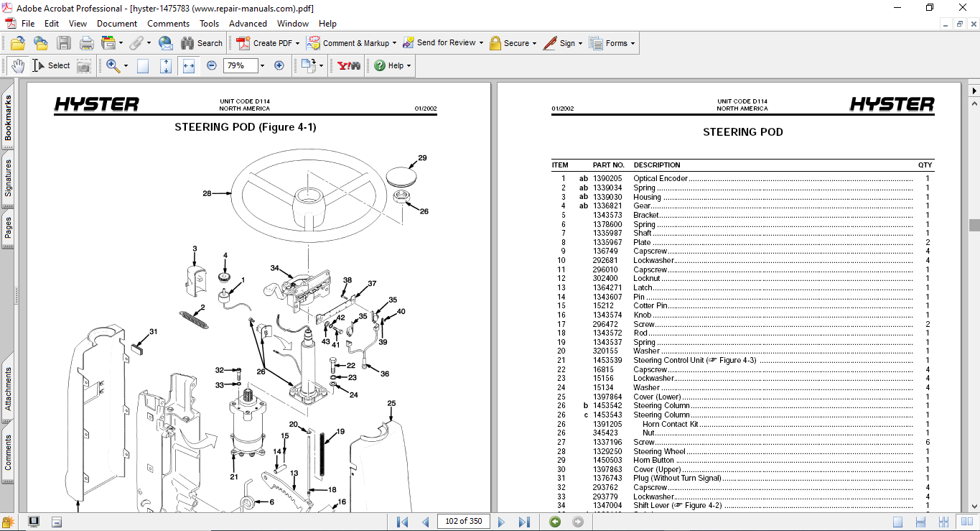Click the Actual Size page icon
The height and width of the screenshot is (531, 980).
143,66
